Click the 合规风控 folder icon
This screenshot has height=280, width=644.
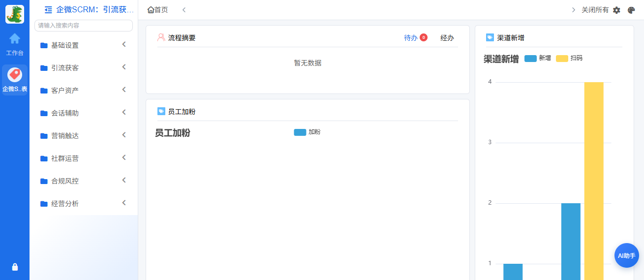pyautogui.click(x=44, y=181)
